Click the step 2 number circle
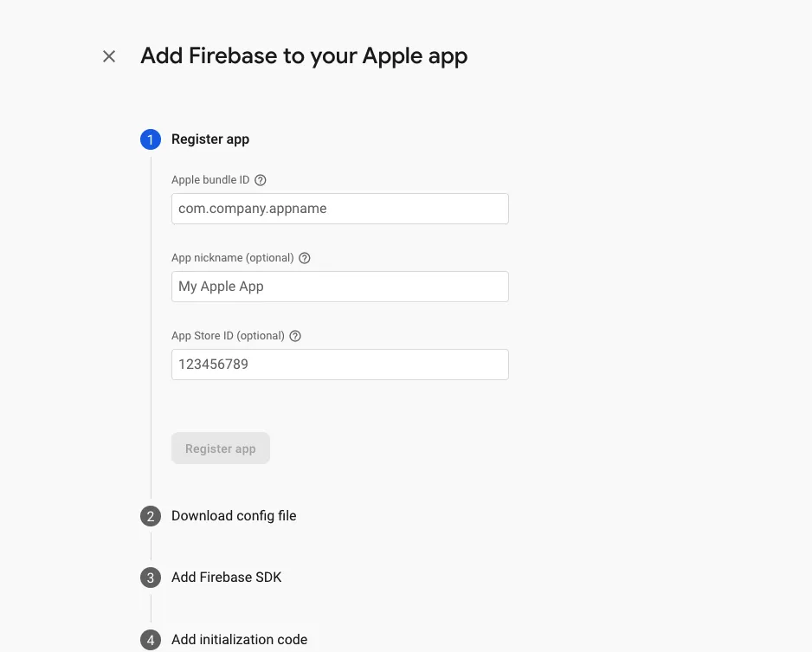 click(x=151, y=516)
